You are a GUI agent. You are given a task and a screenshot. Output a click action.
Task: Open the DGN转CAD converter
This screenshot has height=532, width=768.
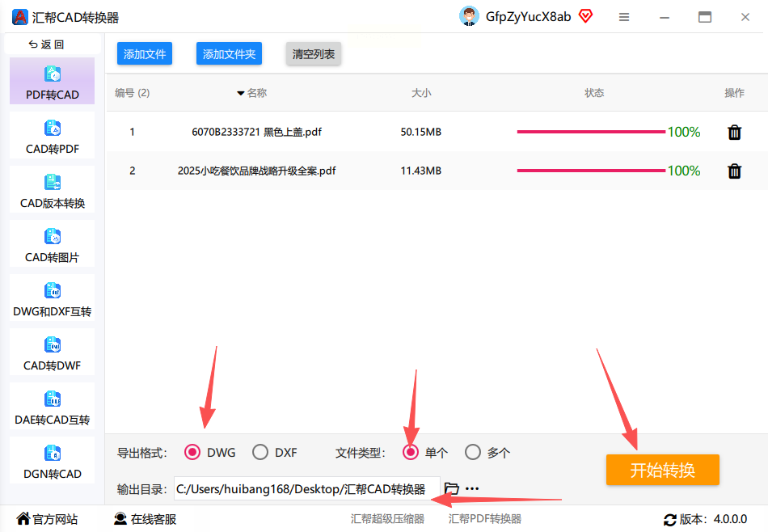tap(53, 461)
